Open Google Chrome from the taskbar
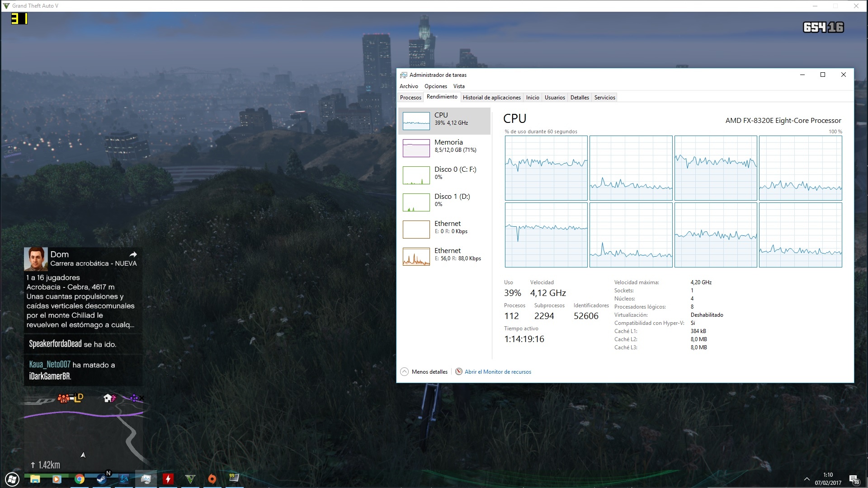The height and width of the screenshot is (488, 868). pos(79,479)
